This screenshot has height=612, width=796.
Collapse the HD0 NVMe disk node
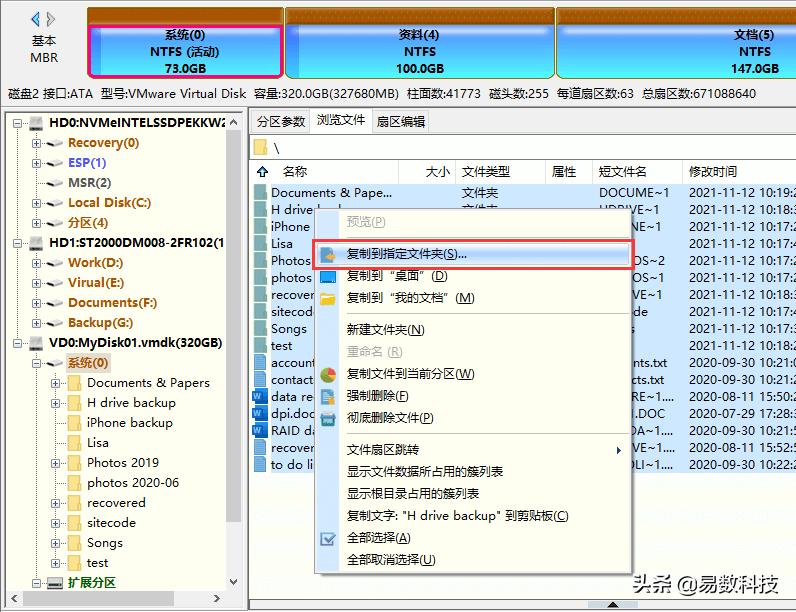coord(17,123)
